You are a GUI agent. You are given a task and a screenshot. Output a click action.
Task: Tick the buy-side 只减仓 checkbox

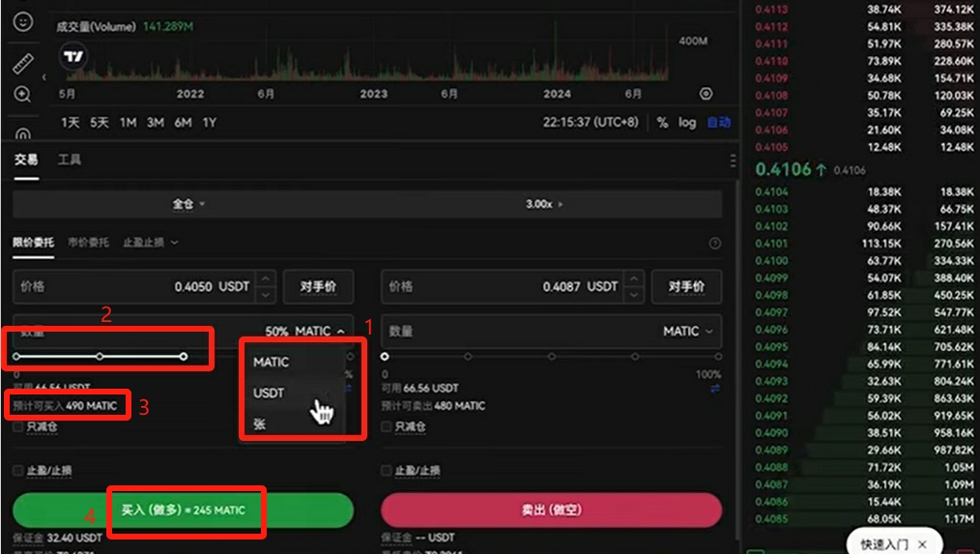[18, 427]
